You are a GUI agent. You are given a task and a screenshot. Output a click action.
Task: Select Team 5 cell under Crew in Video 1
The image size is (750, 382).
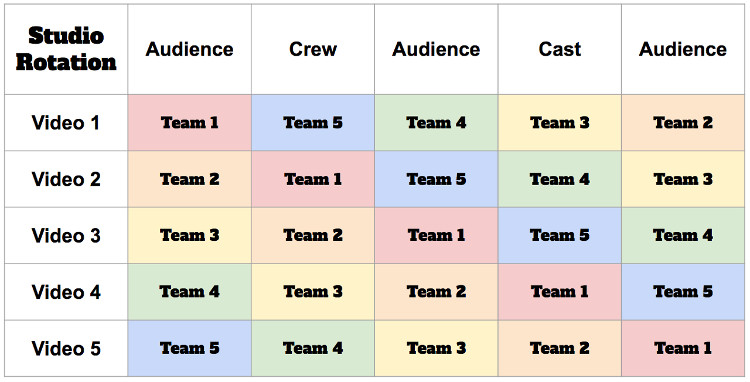tap(313, 122)
